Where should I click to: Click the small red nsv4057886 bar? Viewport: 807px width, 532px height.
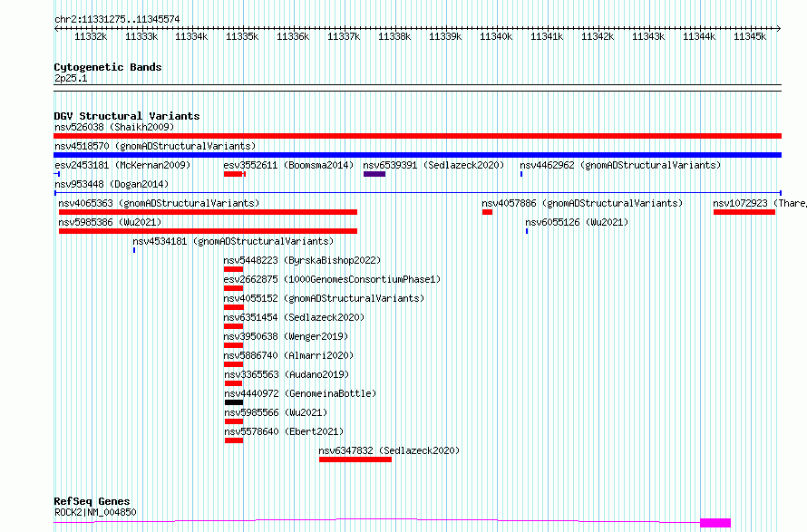(x=488, y=212)
